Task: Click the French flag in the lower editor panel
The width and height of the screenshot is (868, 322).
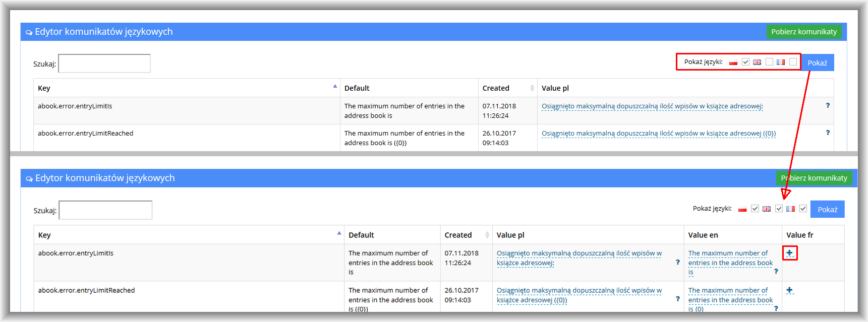Action: [790, 209]
